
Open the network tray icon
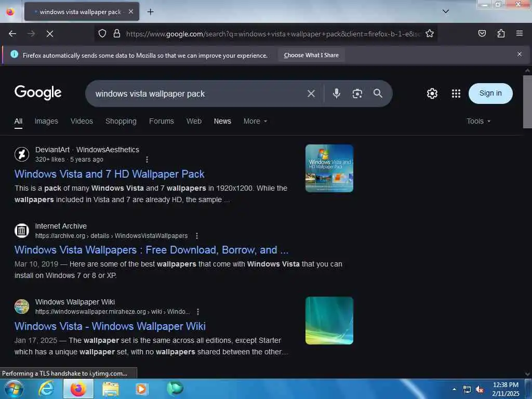pos(467,390)
